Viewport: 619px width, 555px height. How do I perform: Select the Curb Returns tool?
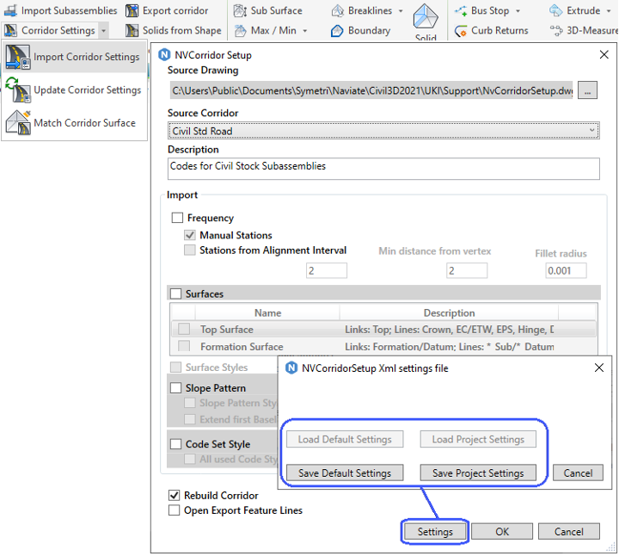(x=461, y=31)
